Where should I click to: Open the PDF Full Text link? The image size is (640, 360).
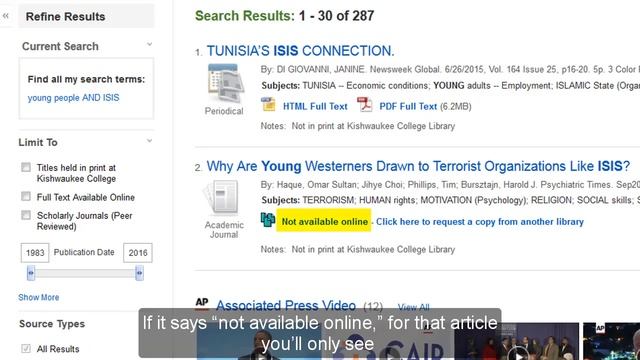[x=408, y=107]
